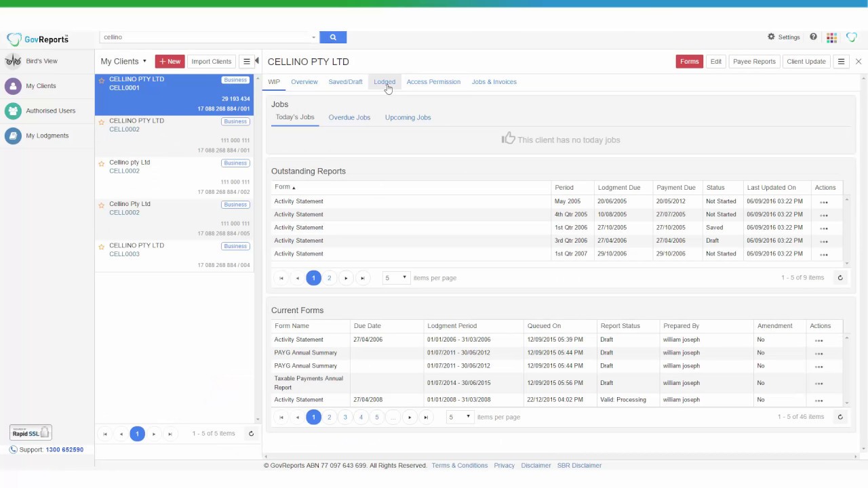Screen dimensions: 868x488
Task: Sort Outstanding Reports by Form column
Action: [x=285, y=187]
